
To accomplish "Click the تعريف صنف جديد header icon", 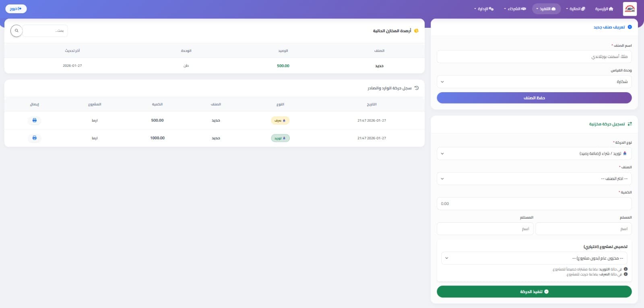I will 630,27.
